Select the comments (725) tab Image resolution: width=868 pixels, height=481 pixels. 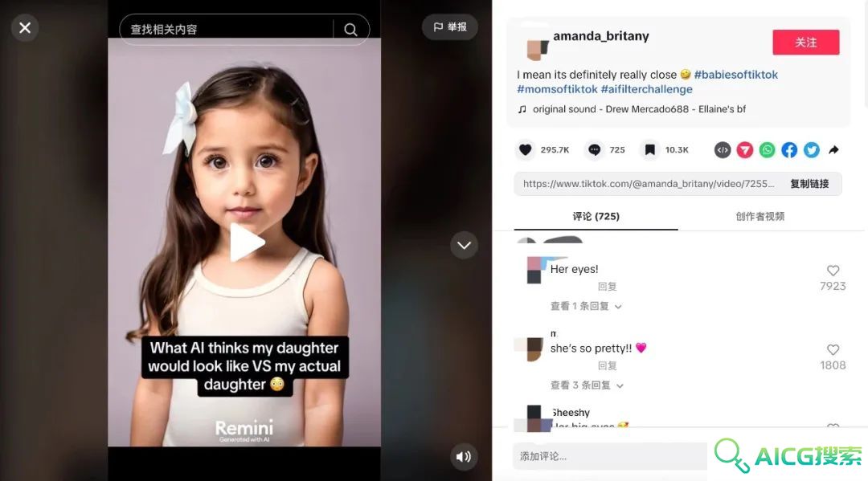click(596, 216)
